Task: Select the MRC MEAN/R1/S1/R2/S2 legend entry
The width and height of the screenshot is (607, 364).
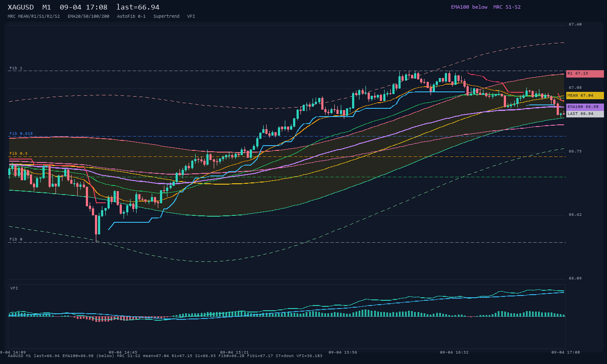Action: point(34,16)
